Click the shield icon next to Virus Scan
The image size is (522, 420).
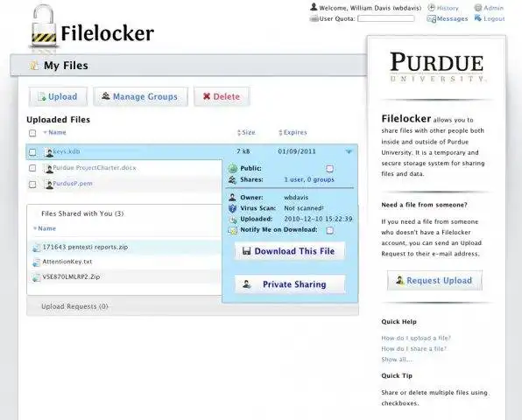pyautogui.click(x=232, y=208)
